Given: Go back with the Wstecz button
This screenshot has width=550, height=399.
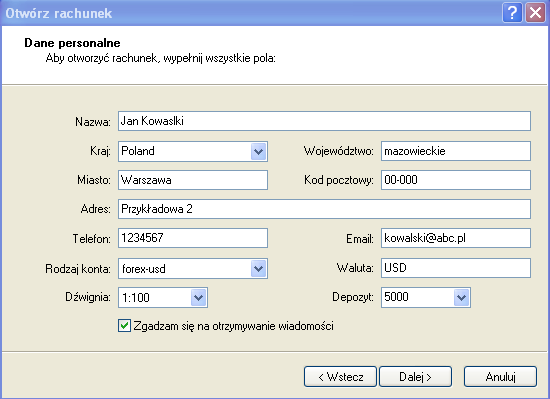Looking at the screenshot, I should pos(340,377).
